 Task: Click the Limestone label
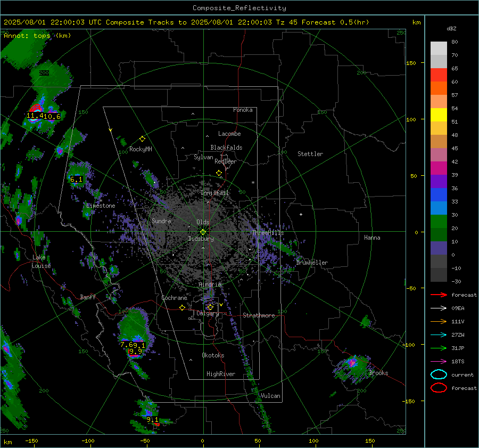(x=101, y=206)
